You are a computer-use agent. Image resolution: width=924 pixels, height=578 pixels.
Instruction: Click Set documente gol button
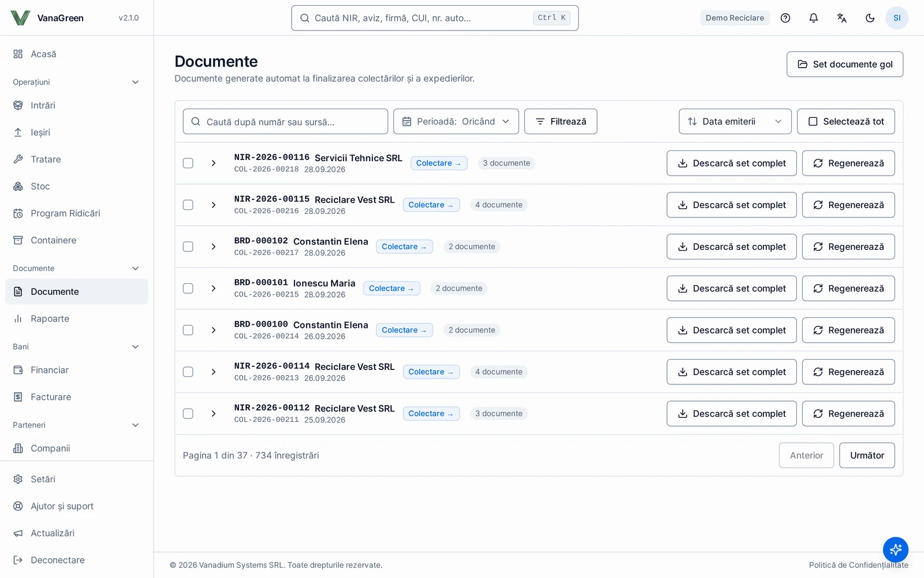pos(845,64)
